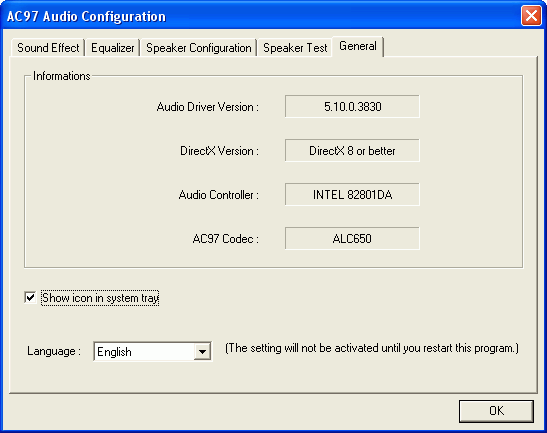Close the AC97 Audio Configuration window

[x=531, y=16]
